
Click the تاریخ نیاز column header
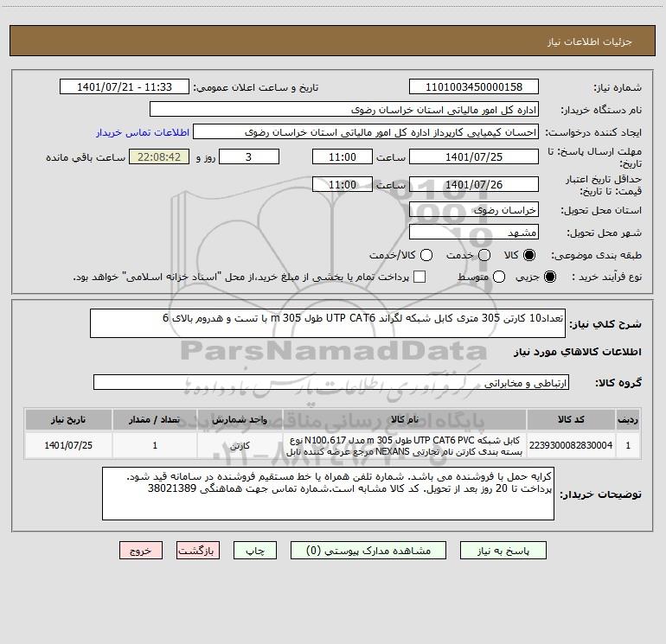point(68,420)
